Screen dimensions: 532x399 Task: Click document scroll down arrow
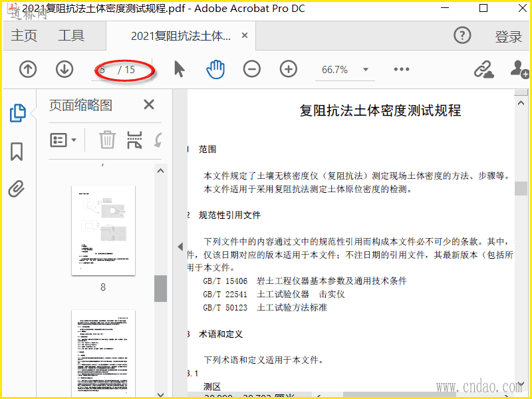click(521, 385)
